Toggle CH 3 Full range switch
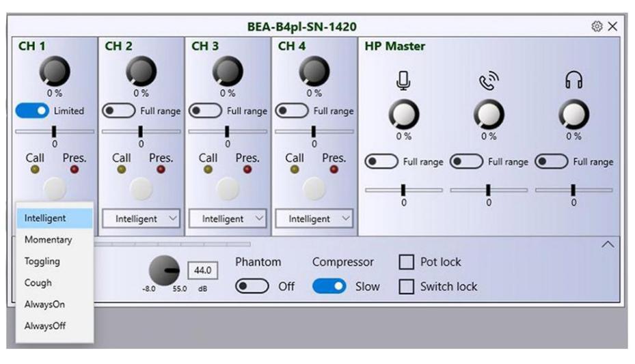The height and width of the screenshot is (364, 635). pyautogui.click(x=205, y=111)
